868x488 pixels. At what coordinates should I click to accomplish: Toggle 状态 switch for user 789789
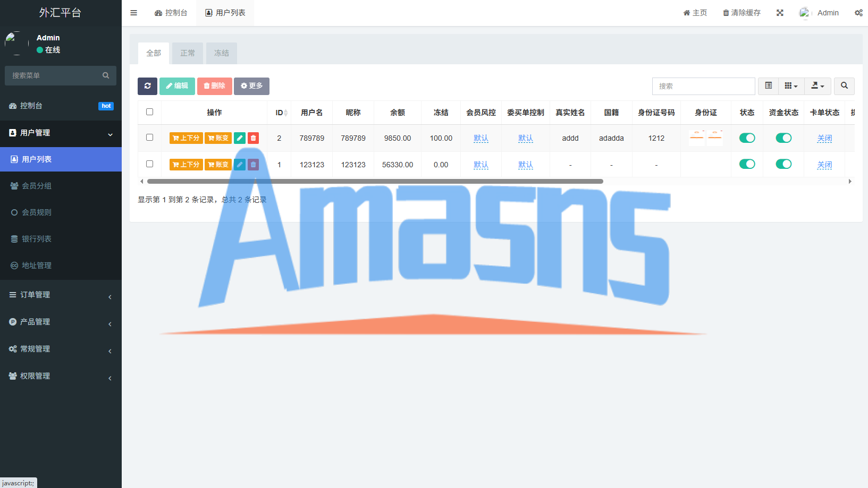[747, 138]
